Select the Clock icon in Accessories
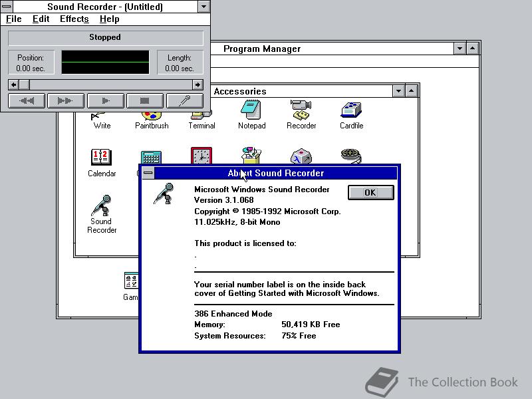This screenshot has height=399, width=532. point(201,156)
